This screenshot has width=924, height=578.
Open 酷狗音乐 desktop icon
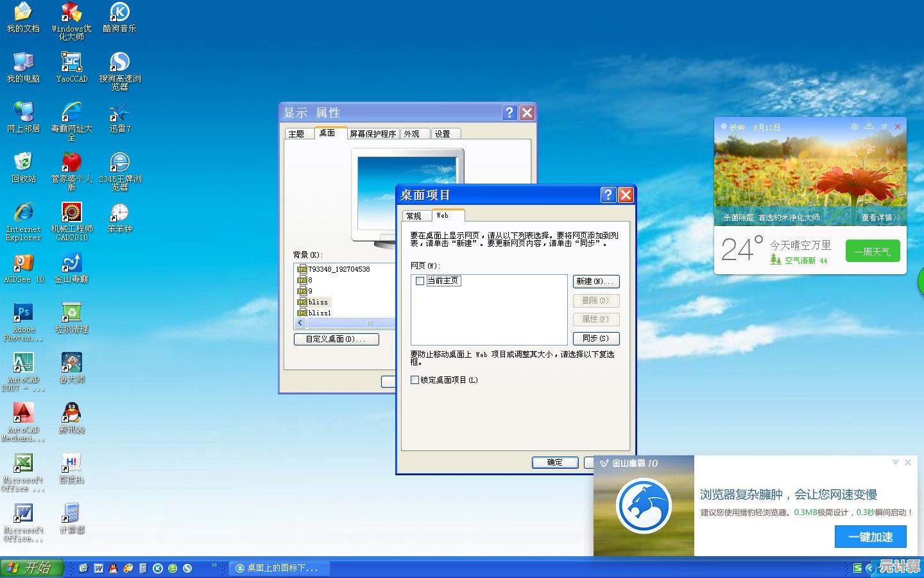click(119, 12)
